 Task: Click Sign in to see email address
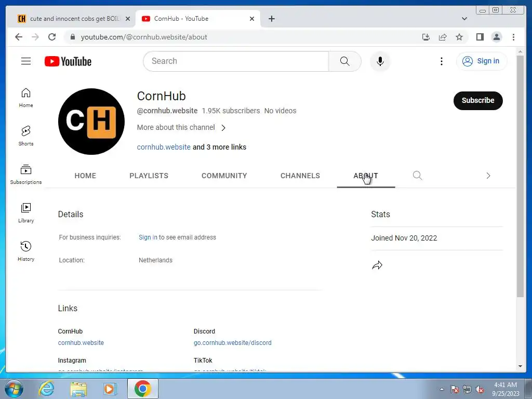pyautogui.click(x=148, y=237)
